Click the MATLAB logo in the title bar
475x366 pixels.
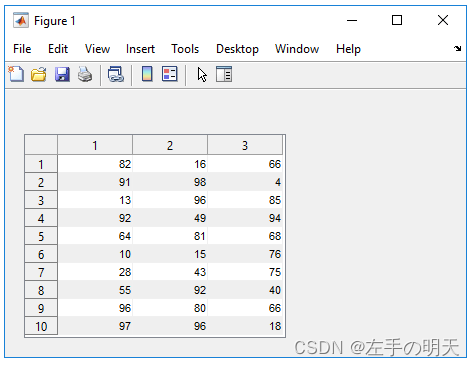[21, 21]
